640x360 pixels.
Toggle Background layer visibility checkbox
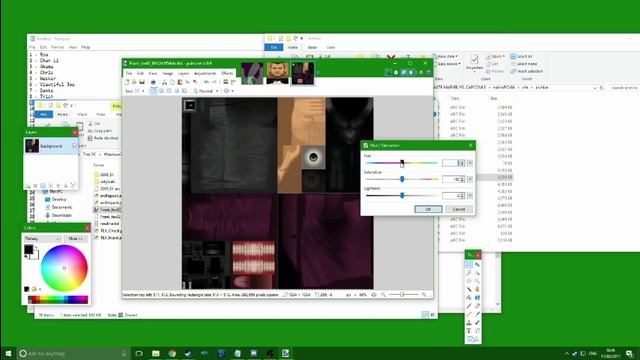click(74, 146)
